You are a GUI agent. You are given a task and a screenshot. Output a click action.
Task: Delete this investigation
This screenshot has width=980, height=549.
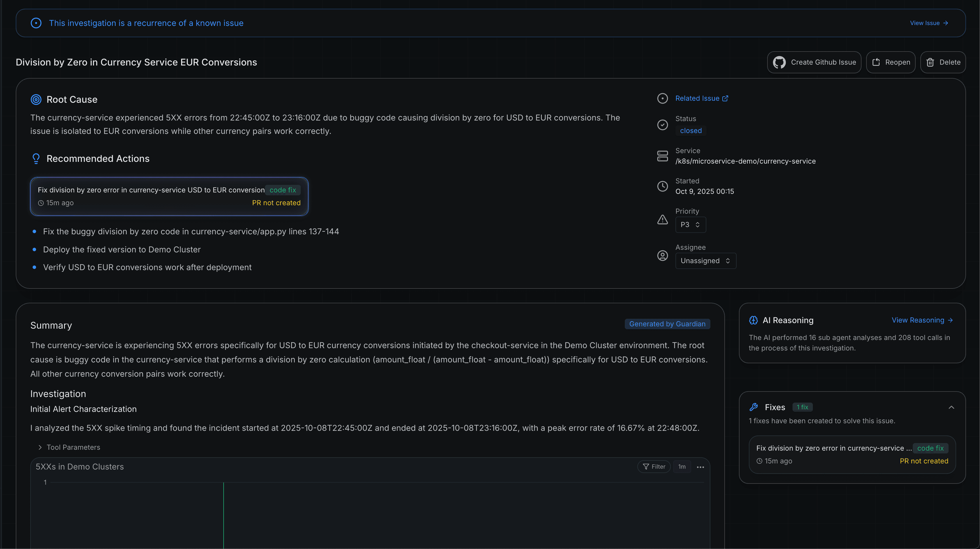[943, 62]
